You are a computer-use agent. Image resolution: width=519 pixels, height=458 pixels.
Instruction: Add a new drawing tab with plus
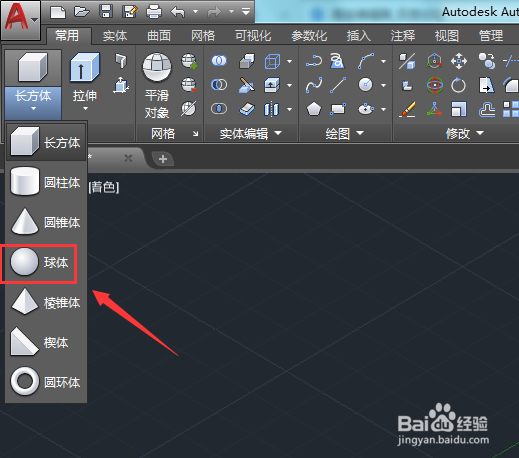click(163, 159)
